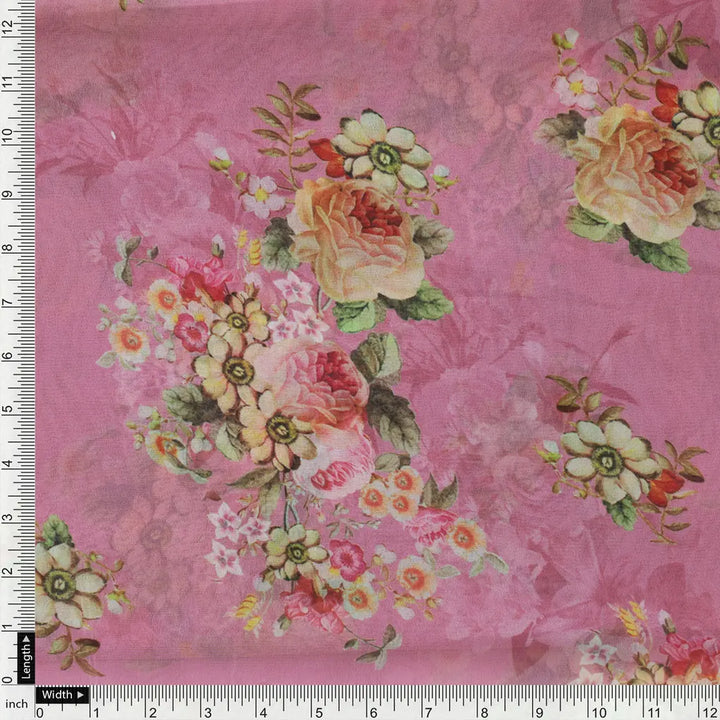Select the 12 mark on the width ruler

706,712
